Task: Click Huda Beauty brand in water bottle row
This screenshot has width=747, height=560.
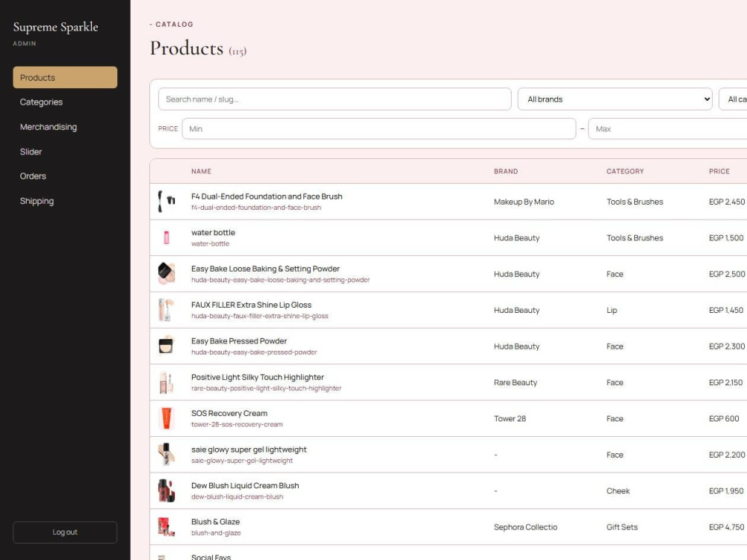Action: point(516,237)
